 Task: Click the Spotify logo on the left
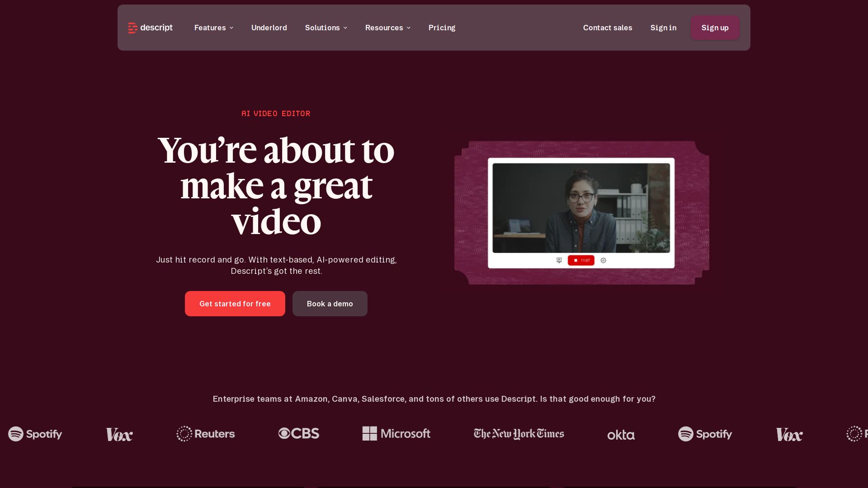click(x=35, y=434)
